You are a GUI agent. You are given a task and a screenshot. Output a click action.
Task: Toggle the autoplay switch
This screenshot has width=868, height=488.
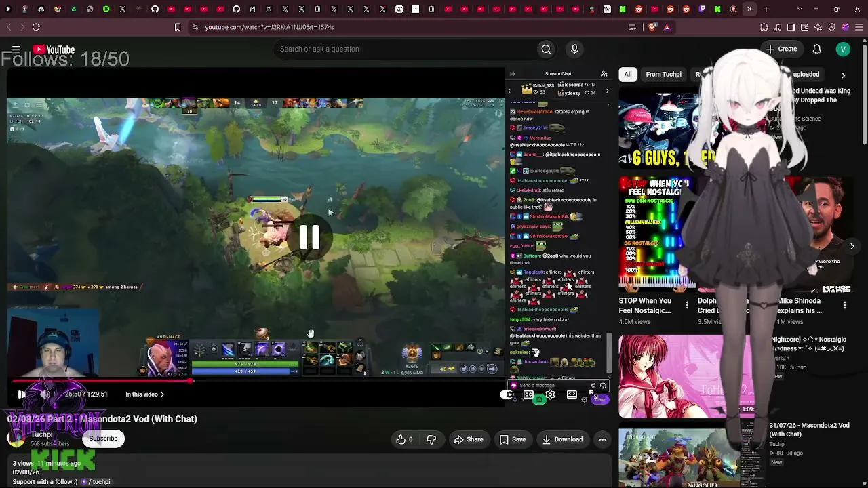(x=507, y=394)
